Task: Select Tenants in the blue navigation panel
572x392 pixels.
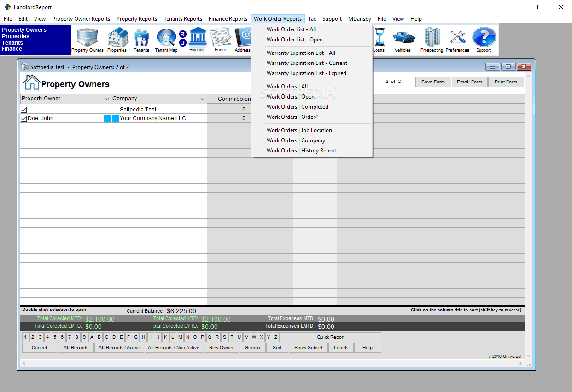Action: coord(12,42)
